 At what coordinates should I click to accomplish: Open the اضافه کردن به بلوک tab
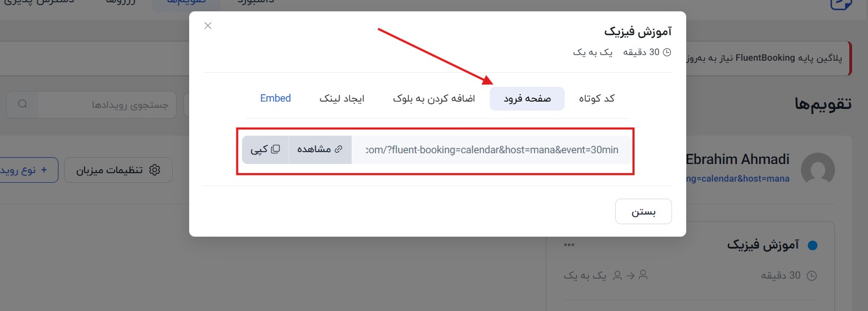433,99
